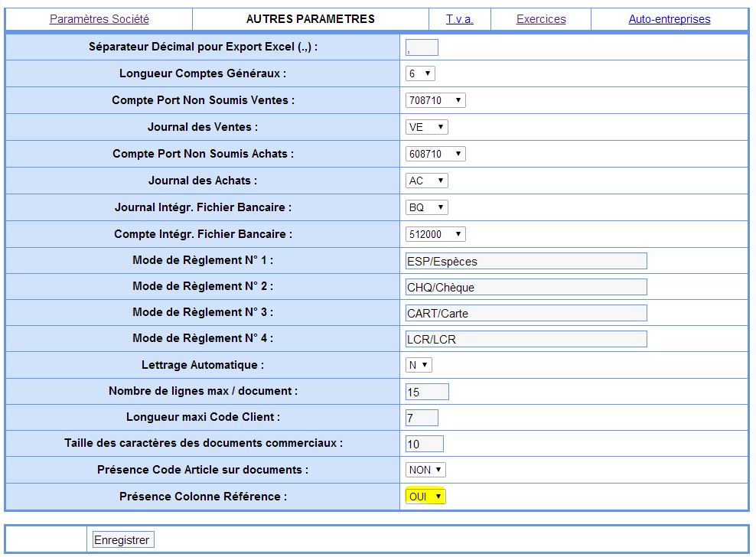Switch to Auto-entreprises tab
756x557 pixels.
point(669,19)
